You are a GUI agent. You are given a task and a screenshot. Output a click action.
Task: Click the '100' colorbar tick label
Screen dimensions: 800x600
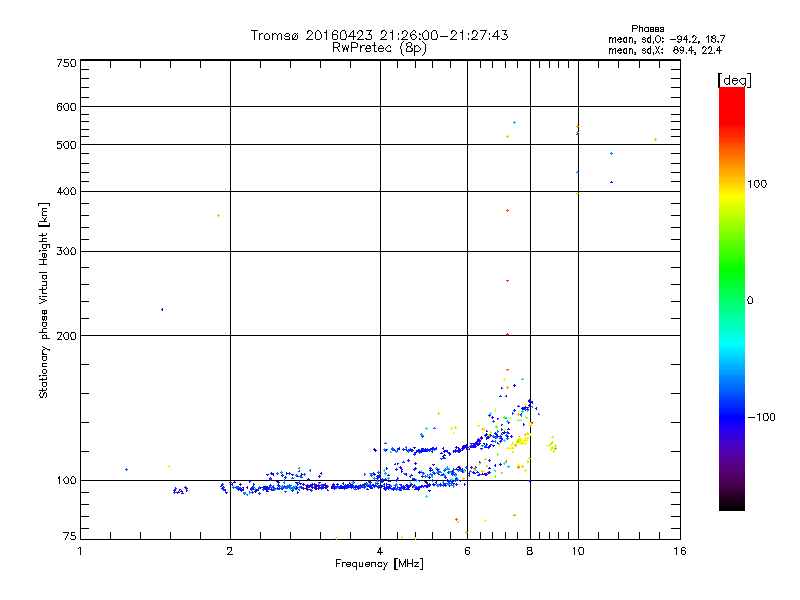pyautogui.click(x=757, y=184)
